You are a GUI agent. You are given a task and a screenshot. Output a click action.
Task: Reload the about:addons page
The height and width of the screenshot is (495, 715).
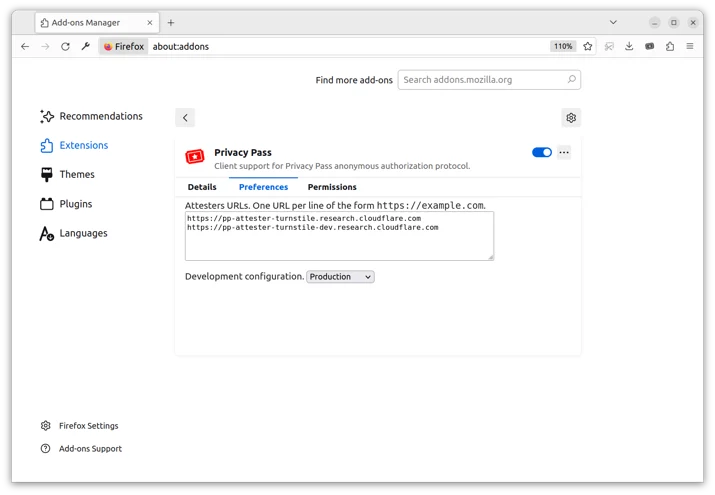pos(65,46)
